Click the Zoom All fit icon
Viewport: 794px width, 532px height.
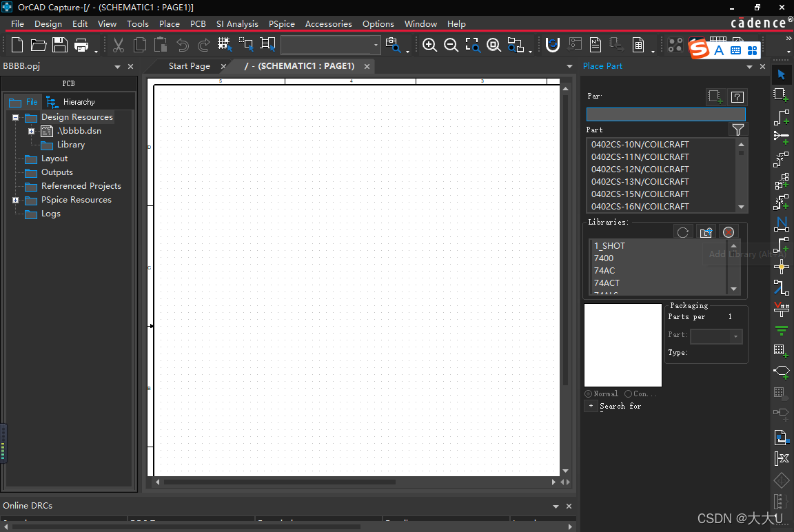(493, 45)
